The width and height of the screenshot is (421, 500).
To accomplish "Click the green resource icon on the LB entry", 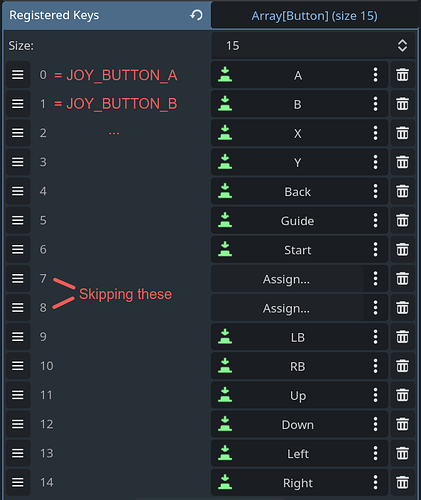I will pyautogui.click(x=225, y=337).
